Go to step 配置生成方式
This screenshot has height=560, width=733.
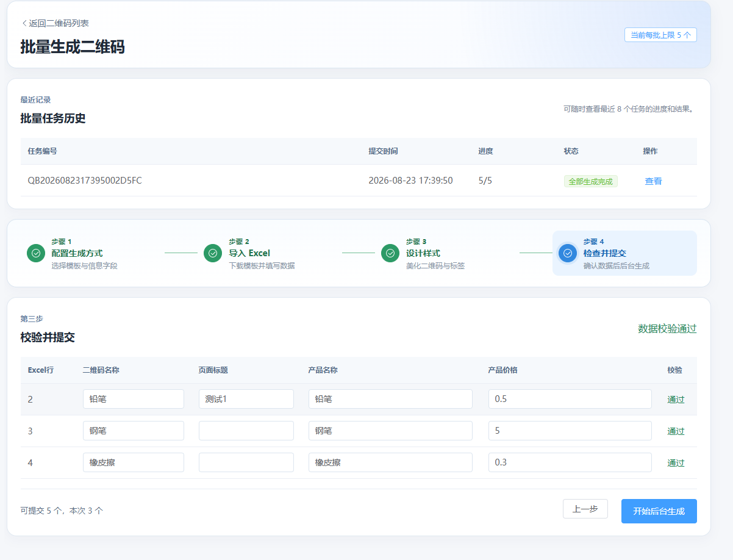[x=77, y=253]
